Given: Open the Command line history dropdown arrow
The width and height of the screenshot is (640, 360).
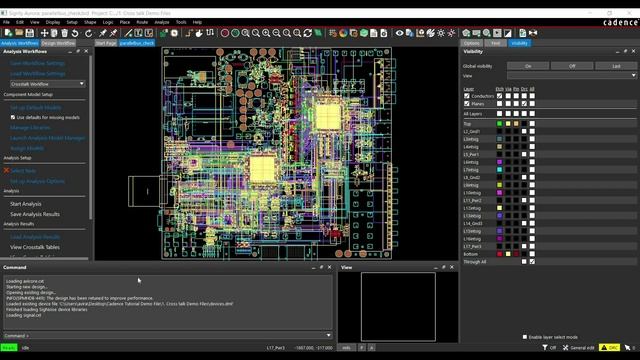Looking at the screenshot, I should (x=329, y=336).
